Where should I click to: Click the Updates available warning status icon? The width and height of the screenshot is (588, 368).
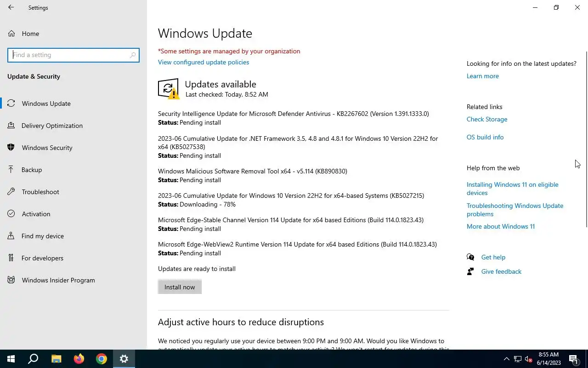coord(168,89)
